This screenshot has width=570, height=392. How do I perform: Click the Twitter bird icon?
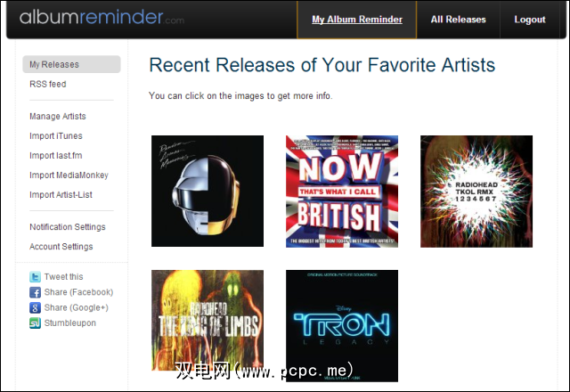click(x=36, y=277)
